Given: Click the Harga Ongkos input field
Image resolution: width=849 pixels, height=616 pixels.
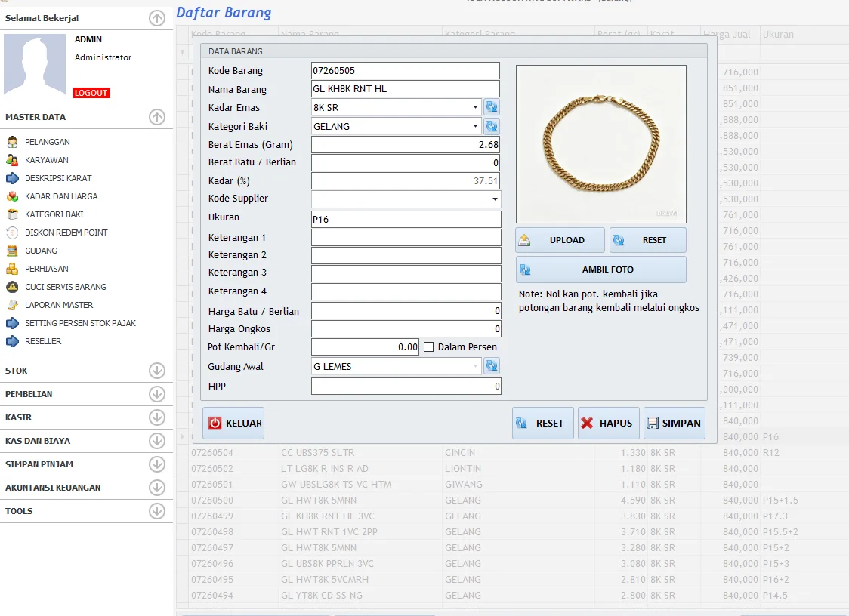Looking at the screenshot, I should coord(406,328).
